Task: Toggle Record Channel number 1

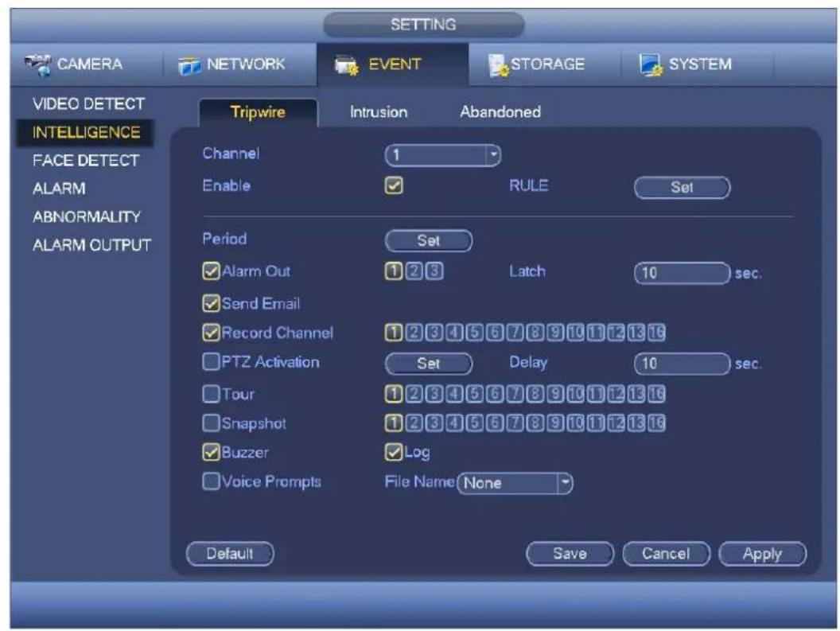Action: click(x=394, y=333)
